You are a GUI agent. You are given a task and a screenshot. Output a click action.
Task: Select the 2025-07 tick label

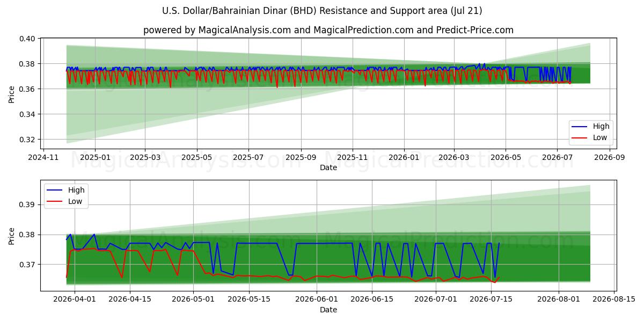coord(248,158)
